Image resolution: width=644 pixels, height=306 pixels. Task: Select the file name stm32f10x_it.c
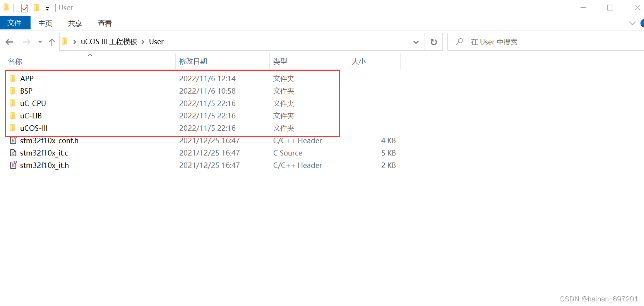click(44, 153)
